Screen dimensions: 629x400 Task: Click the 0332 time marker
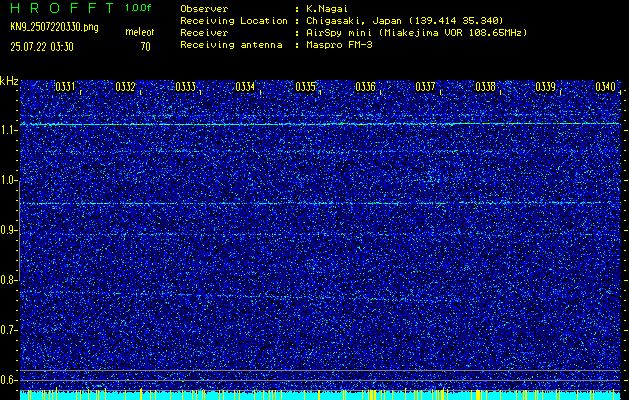tap(125, 87)
